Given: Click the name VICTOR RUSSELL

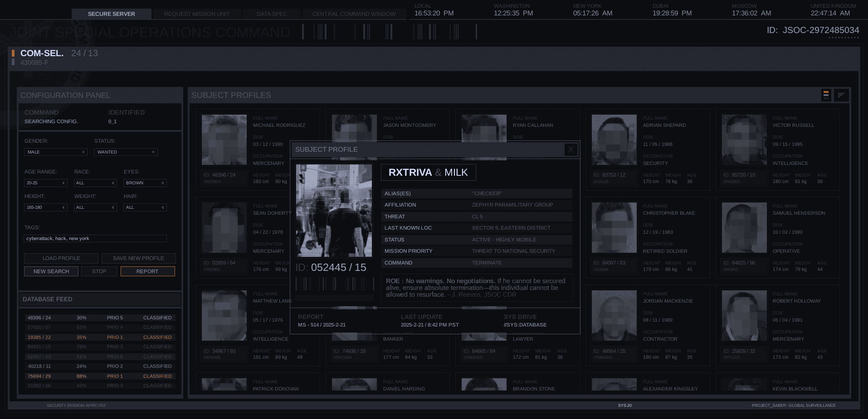Looking at the screenshot, I should 794,125.
